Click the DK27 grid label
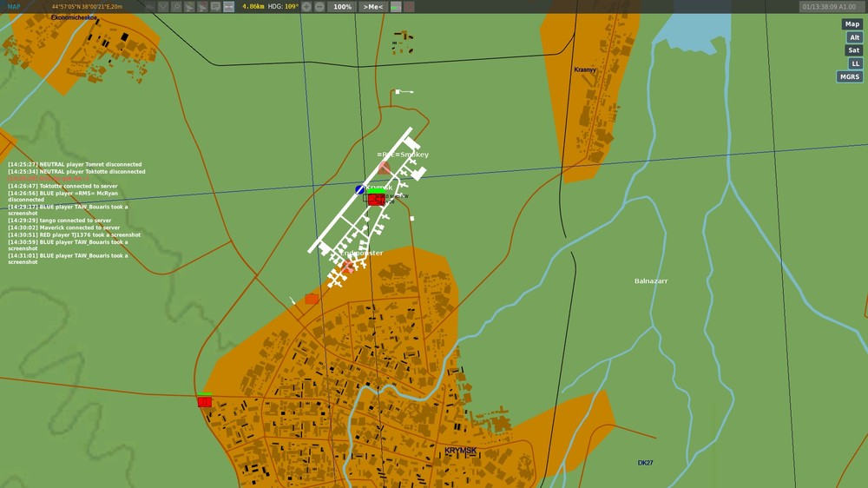This screenshot has height=488, width=868. coord(645,463)
